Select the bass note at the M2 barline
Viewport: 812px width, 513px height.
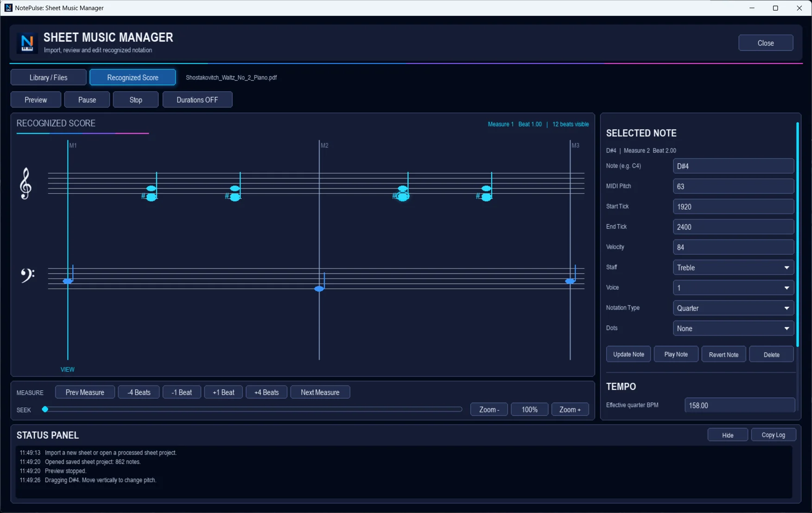click(319, 289)
